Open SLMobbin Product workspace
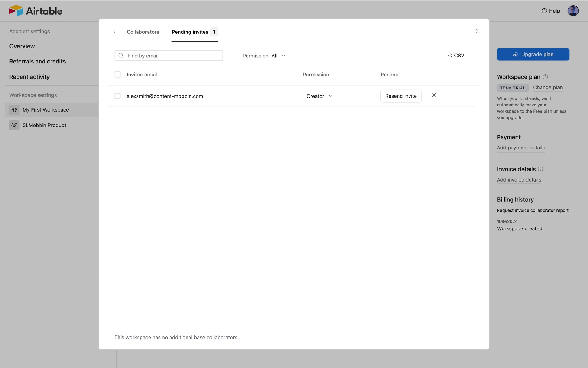 coord(44,125)
